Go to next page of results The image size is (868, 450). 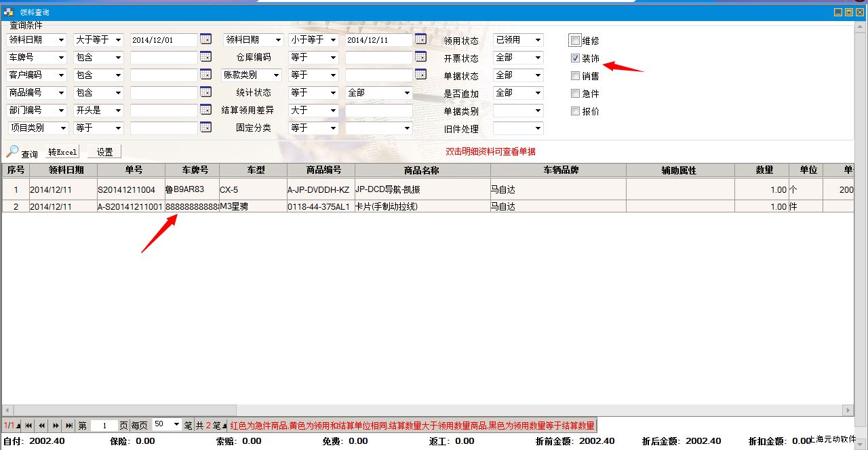pos(56,426)
